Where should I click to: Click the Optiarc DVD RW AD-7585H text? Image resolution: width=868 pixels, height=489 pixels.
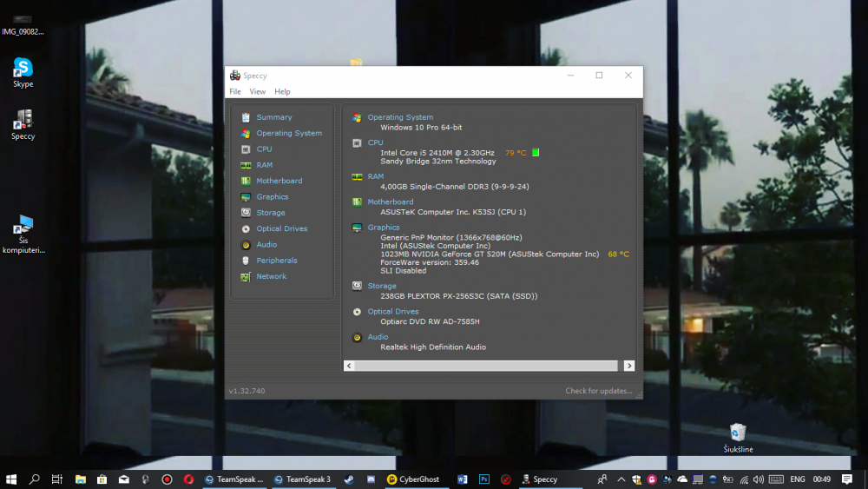[x=430, y=321]
